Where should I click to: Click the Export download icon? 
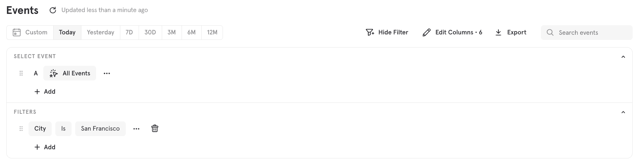coord(498,33)
